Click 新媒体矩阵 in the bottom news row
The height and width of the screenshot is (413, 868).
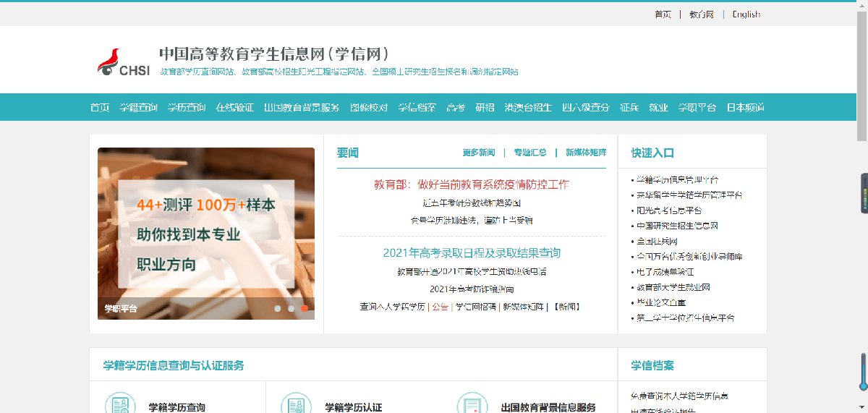click(523, 307)
